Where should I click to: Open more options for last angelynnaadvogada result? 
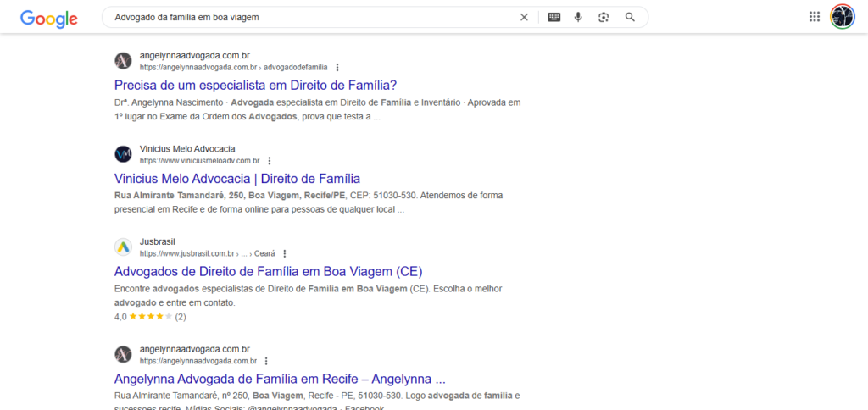coord(266,361)
